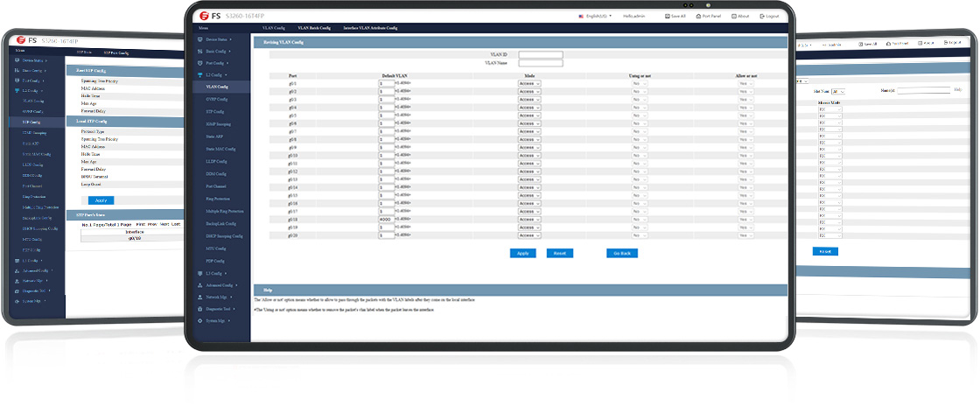Click the About icon in top bar
The height and width of the screenshot is (413, 980).
click(733, 16)
